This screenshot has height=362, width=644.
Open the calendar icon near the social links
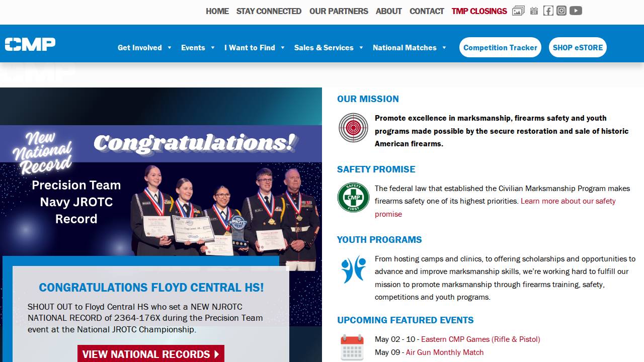[x=534, y=11]
